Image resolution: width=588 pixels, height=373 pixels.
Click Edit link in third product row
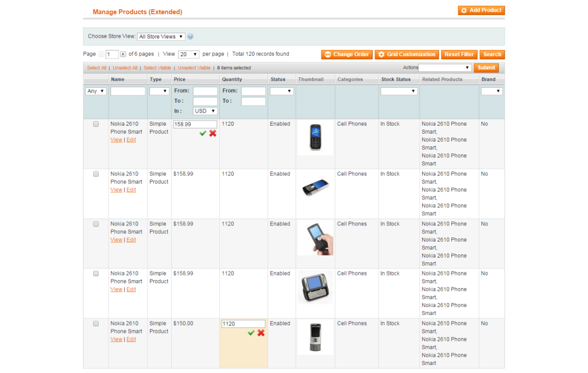tap(131, 240)
